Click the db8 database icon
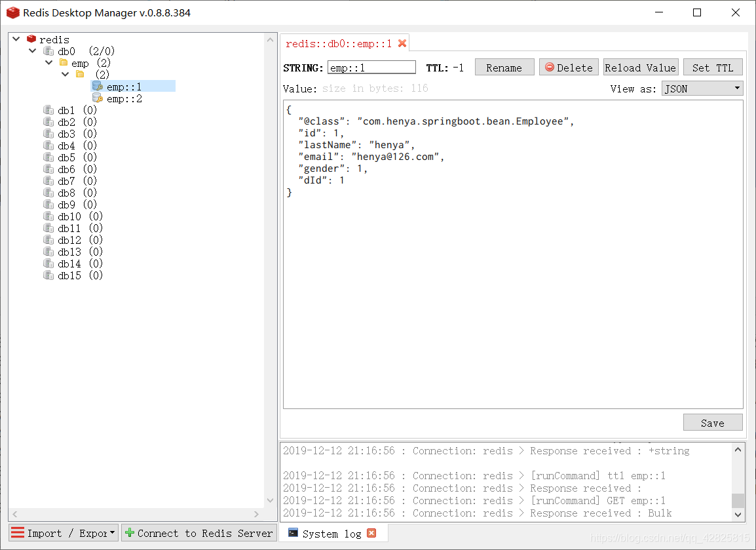756x550 pixels. (x=48, y=193)
